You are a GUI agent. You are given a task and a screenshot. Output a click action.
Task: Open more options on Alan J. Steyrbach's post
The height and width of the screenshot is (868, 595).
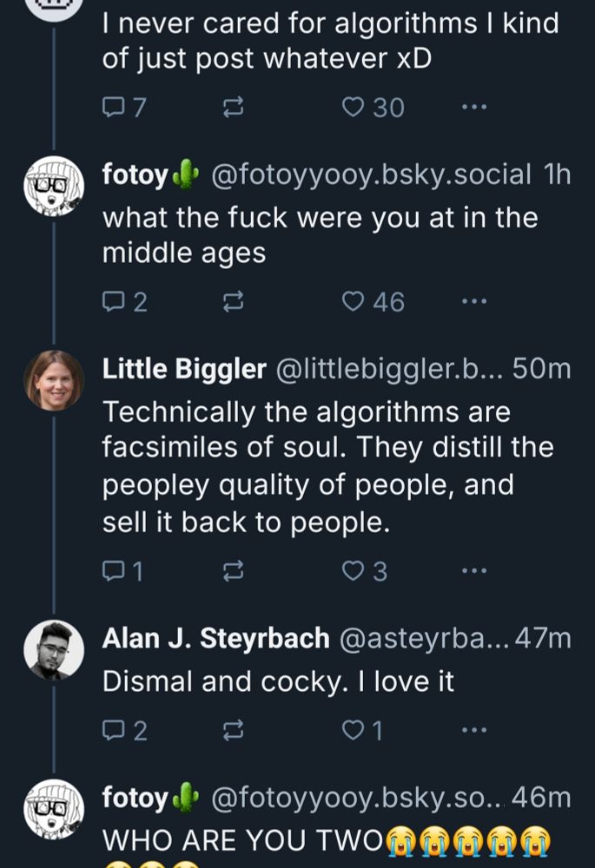473,731
